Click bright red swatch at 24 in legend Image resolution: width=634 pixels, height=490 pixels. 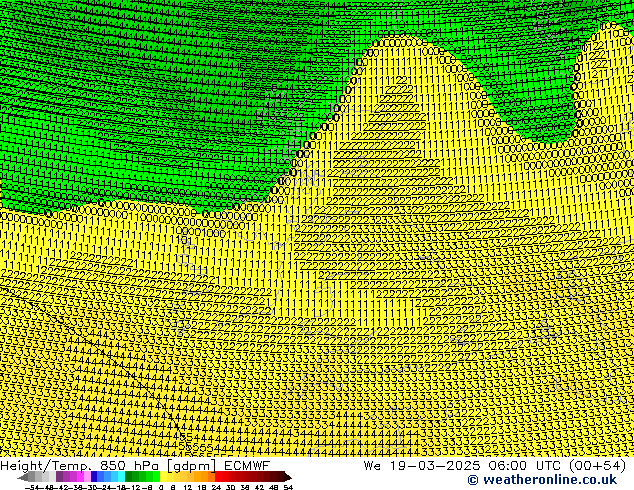pyautogui.click(x=218, y=477)
